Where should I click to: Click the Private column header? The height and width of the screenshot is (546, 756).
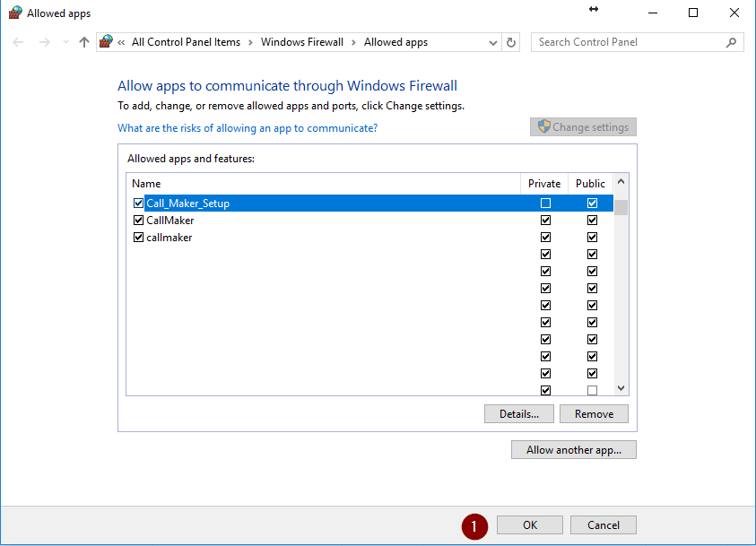click(x=544, y=184)
